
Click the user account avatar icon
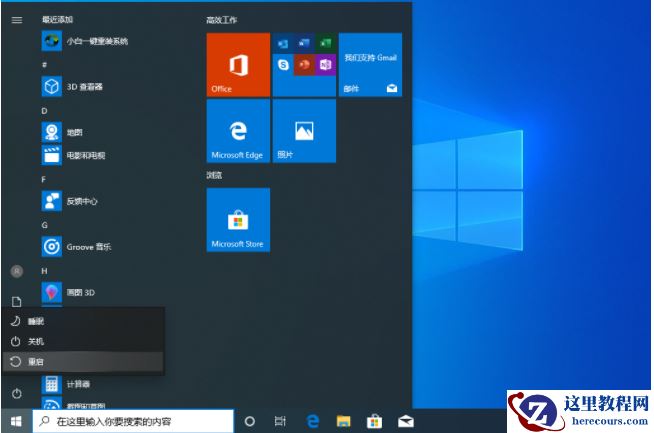[x=17, y=272]
